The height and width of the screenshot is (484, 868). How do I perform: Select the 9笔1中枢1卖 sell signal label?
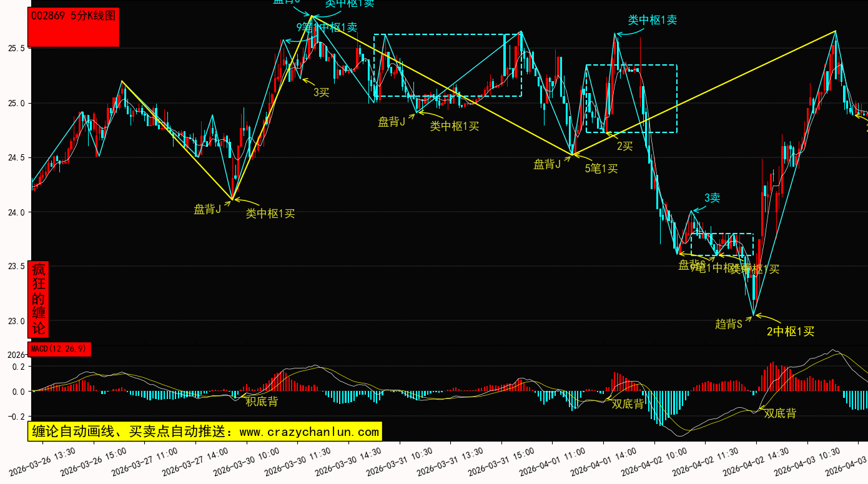pyautogui.click(x=327, y=27)
